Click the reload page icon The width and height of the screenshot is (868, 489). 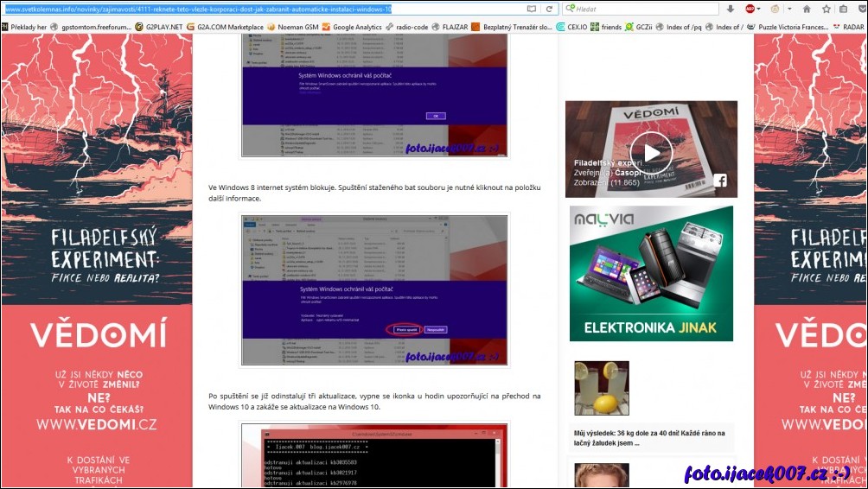pos(549,9)
